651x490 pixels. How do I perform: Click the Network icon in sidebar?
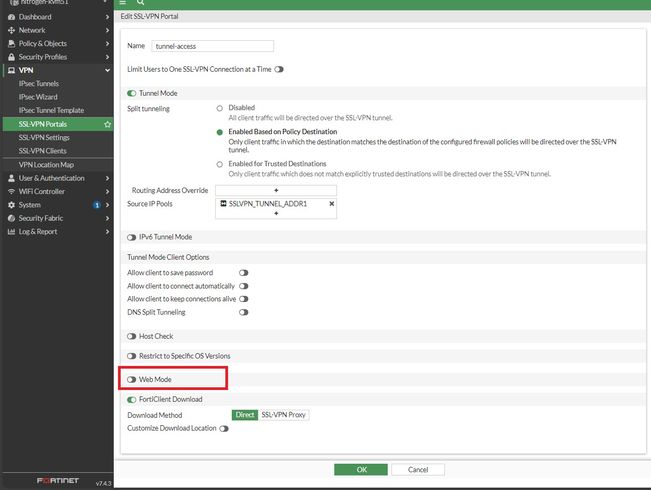[11, 30]
